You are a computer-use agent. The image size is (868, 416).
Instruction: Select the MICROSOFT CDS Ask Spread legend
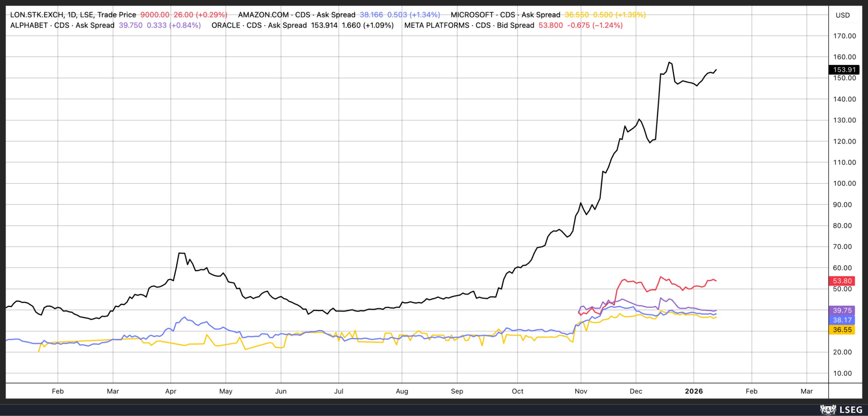point(505,15)
